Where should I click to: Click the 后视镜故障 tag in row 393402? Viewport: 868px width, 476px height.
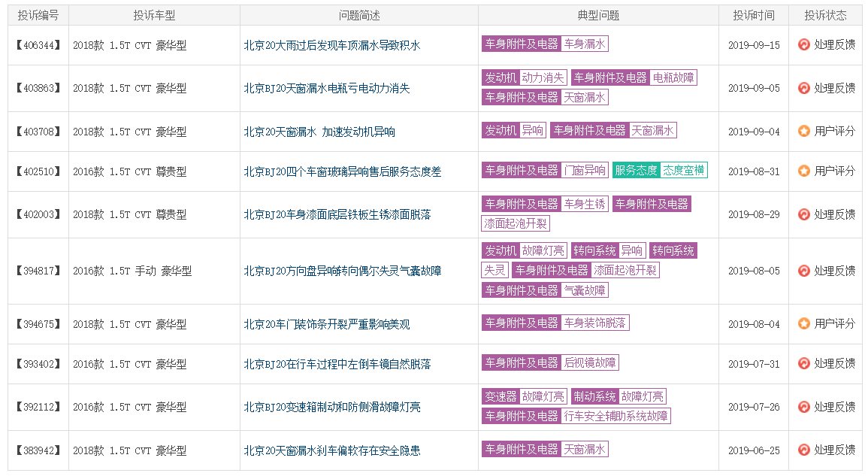[x=590, y=363]
